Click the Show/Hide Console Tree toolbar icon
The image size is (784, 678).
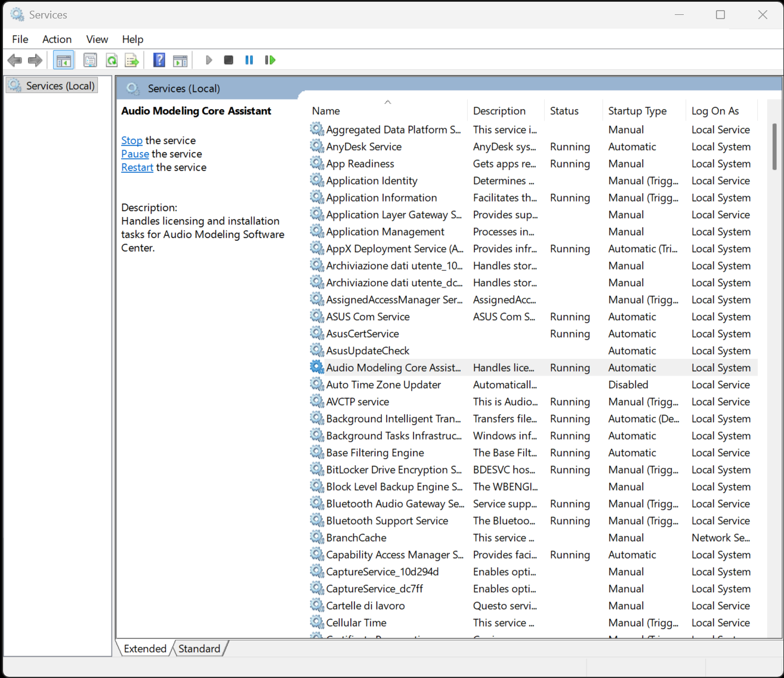coord(63,60)
